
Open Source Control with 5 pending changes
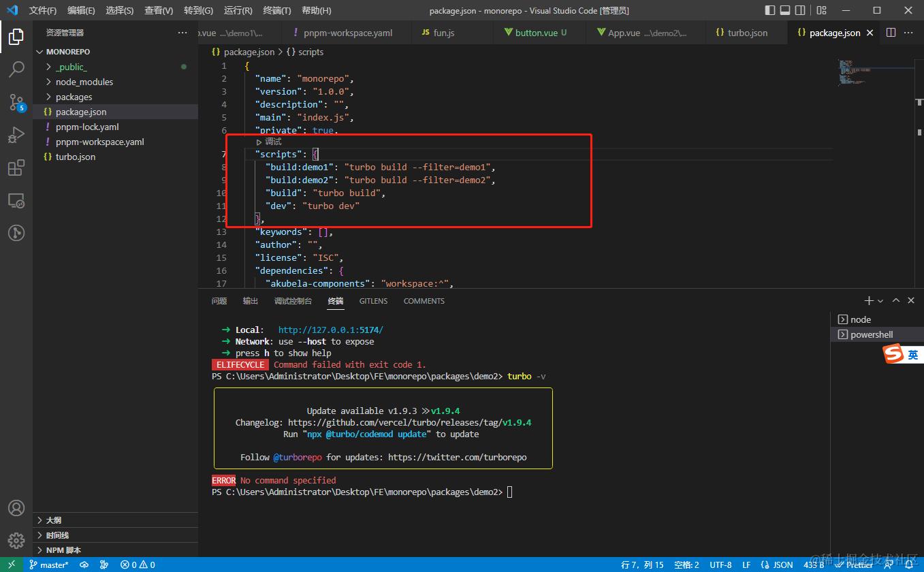[x=16, y=102]
